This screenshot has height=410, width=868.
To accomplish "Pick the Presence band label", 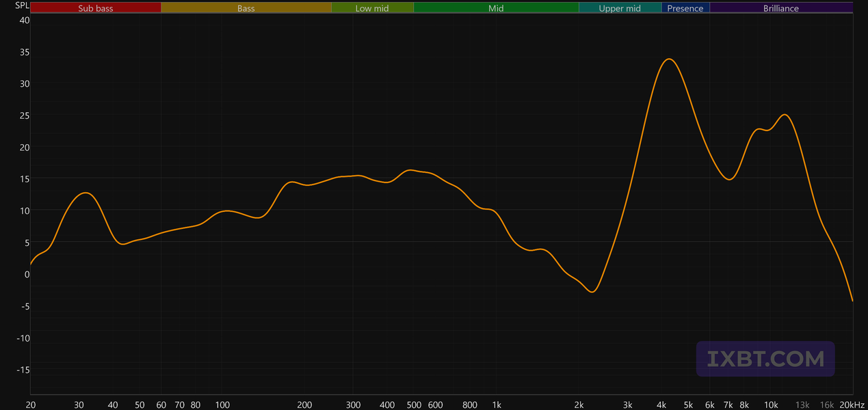I will [x=685, y=8].
